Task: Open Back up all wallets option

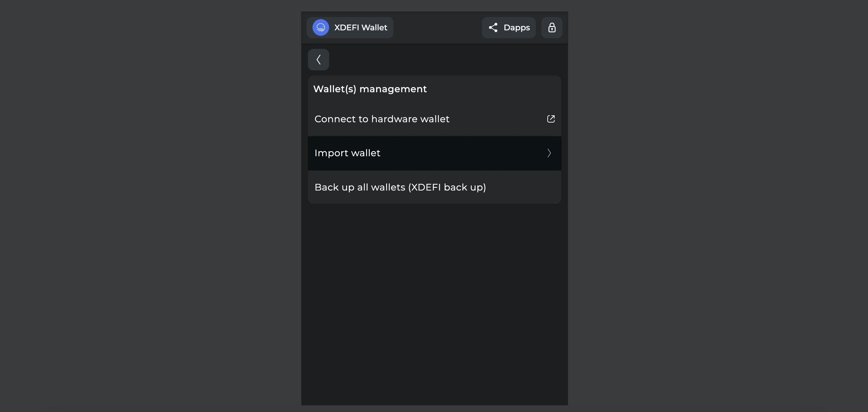Action: 434,187
